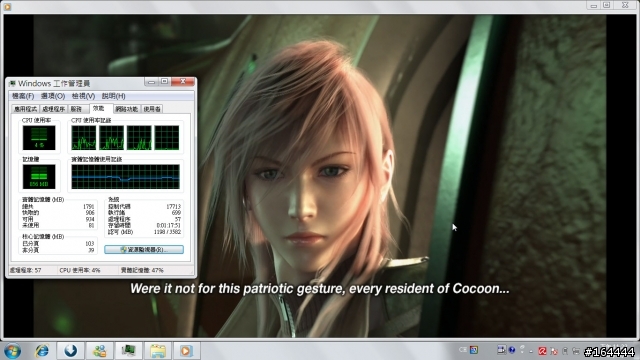Screen dimensions: 640x360
Task: Switch to media player taskbar icon
Action: (186, 351)
